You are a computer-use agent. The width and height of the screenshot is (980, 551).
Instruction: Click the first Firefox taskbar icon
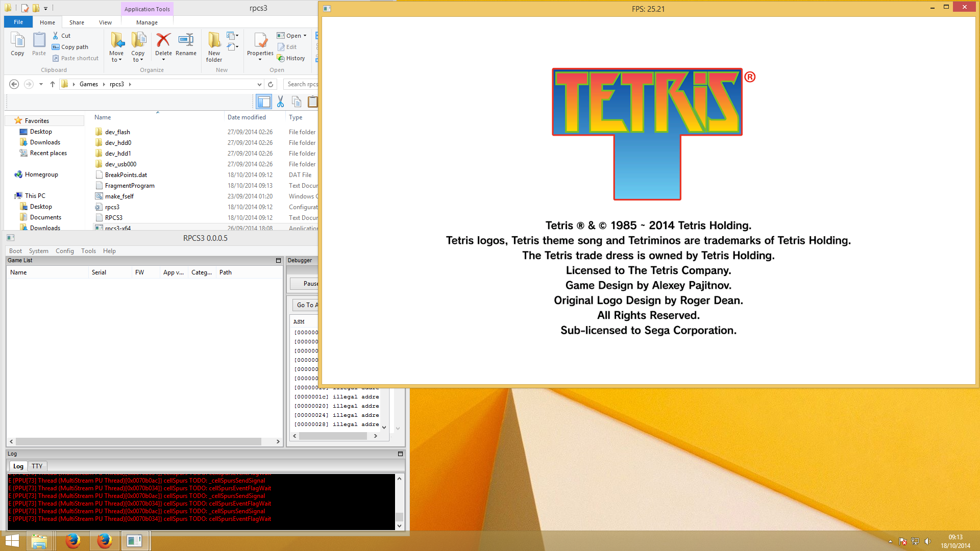coord(73,541)
